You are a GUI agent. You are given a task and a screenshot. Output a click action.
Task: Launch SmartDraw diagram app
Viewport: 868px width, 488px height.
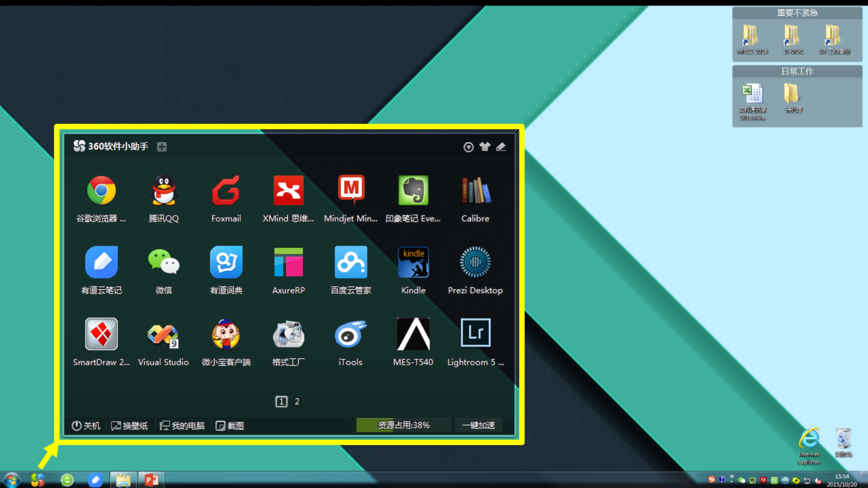click(x=101, y=334)
